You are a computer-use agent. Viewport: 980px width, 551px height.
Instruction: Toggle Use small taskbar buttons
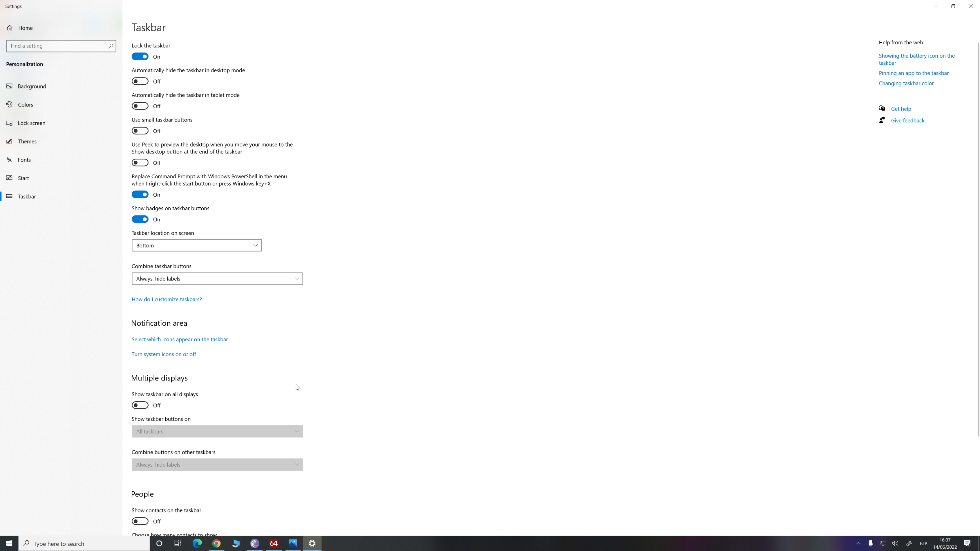(x=140, y=131)
